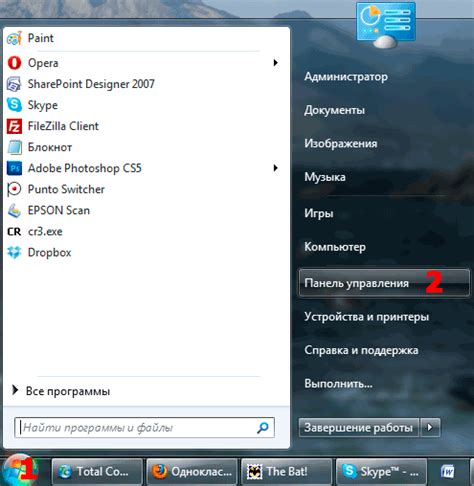Launch Opera browser icon
Image resolution: width=474 pixels, height=486 pixels.
point(14,63)
